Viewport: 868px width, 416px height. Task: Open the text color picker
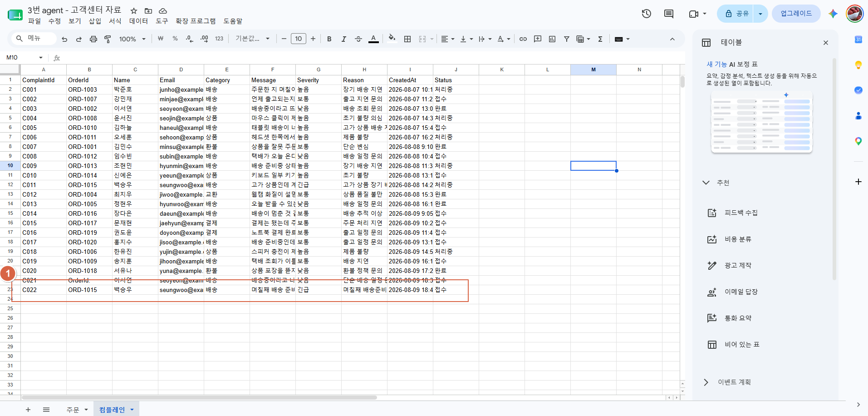coord(373,39)
